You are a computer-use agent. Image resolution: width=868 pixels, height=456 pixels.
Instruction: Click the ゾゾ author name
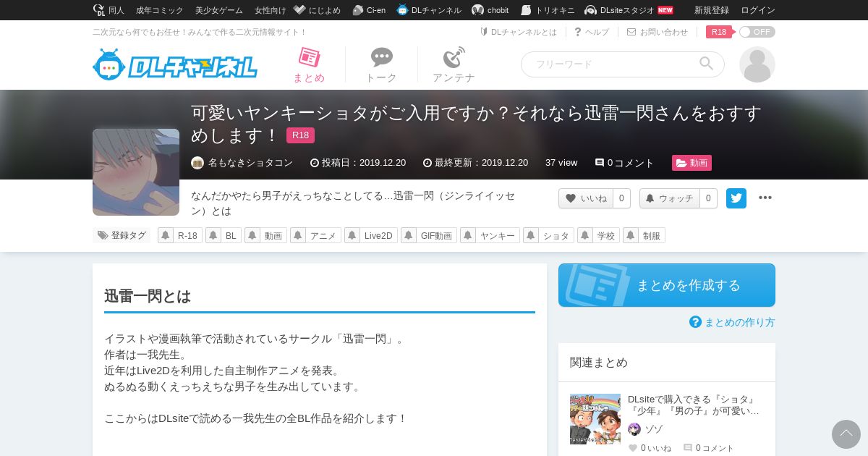click(x=654, y=429)
